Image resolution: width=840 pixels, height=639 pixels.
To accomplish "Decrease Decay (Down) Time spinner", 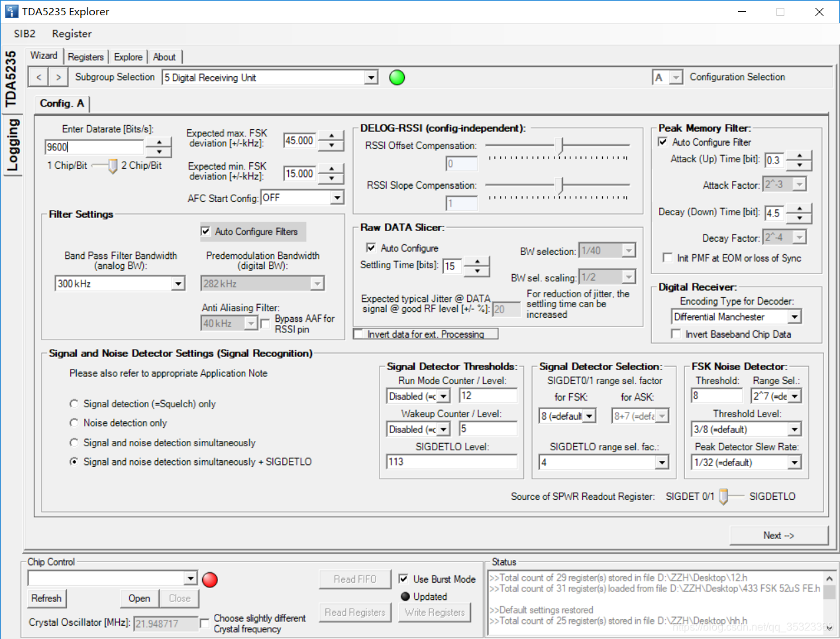I will [800, 218].
